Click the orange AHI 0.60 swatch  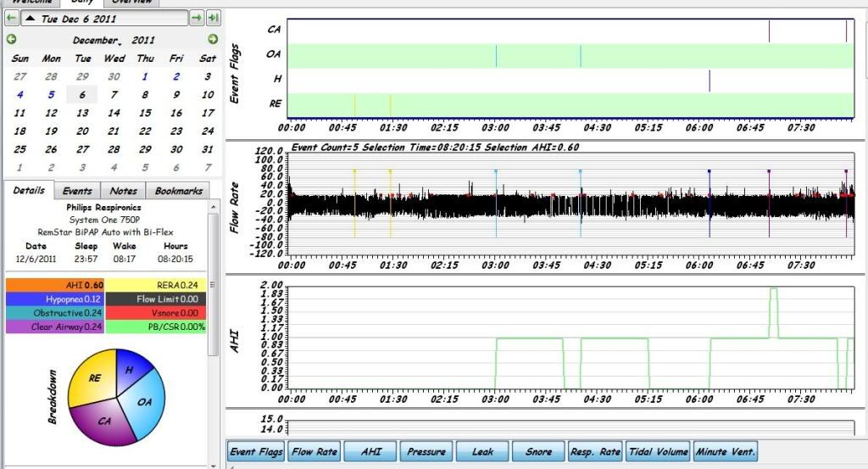(55, 285)
